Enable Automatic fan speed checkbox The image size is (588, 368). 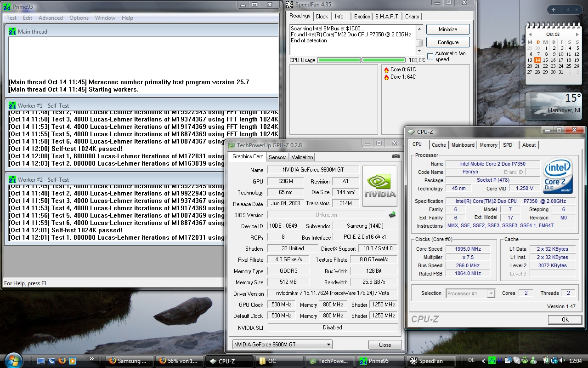click(430, 56)
